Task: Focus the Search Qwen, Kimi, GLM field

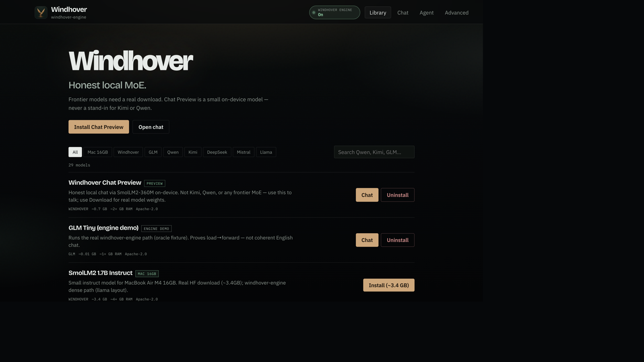Action: 374,152
